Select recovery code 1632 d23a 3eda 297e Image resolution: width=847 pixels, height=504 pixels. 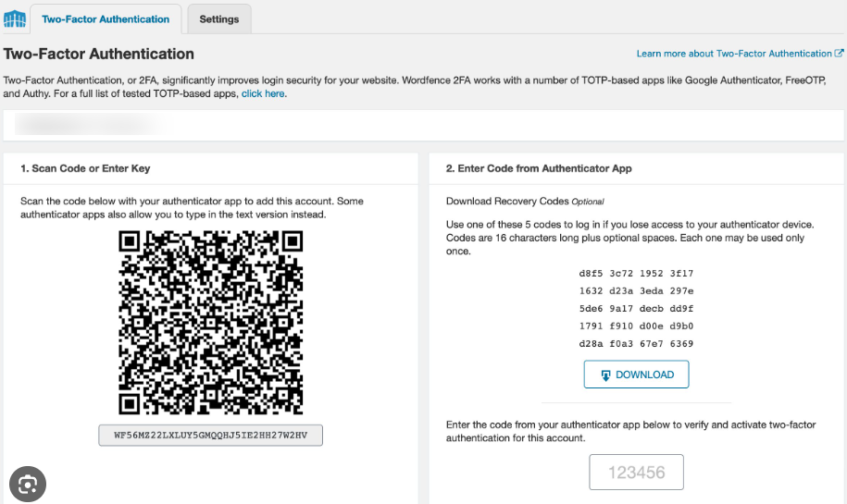click(636, 291)
